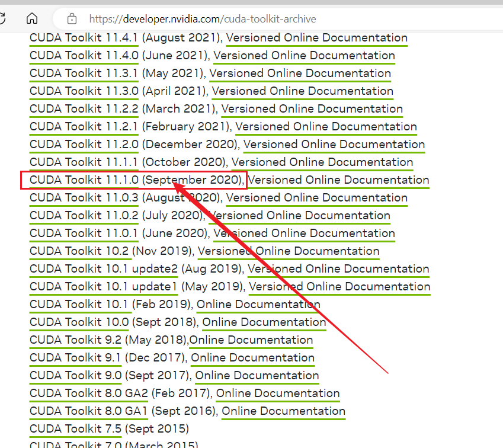Open Versioned Online Documentation for 11.2.1

pos(326,126)
